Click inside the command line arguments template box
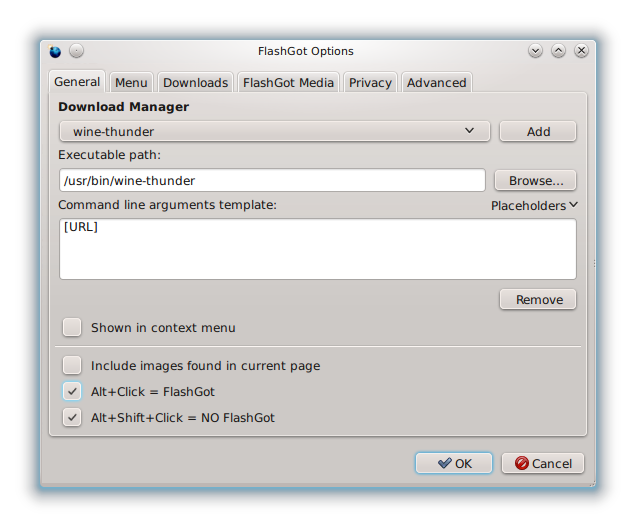This screenshot has height=527, width=636. [318, 249]
